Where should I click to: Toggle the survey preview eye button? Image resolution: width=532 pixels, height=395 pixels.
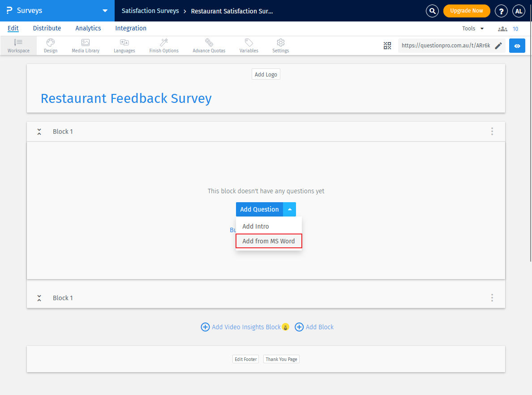pyautogui.click(x=517, y=45)
